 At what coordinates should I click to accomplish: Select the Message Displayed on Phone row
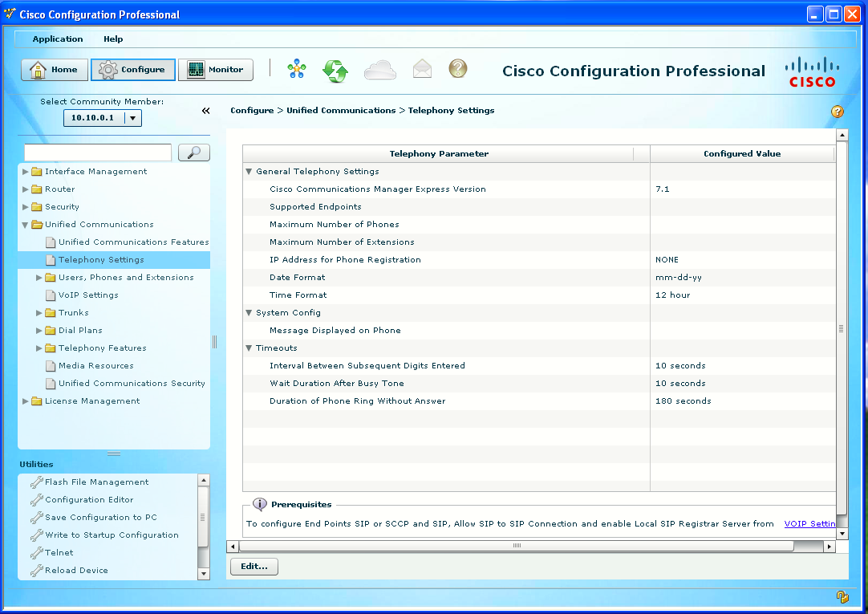(x=539, y=331)
